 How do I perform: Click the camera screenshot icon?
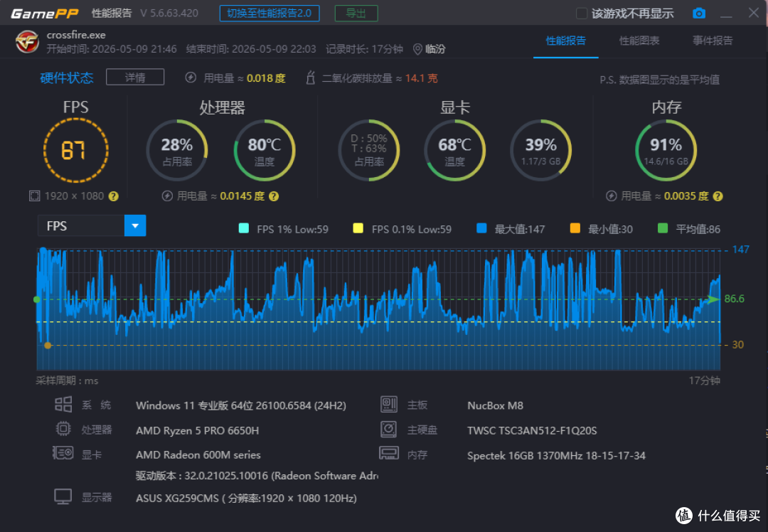[699, 14]
